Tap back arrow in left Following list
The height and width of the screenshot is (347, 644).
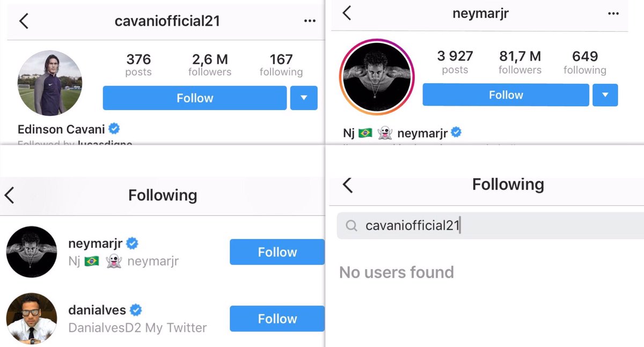[x=9, y=196]
